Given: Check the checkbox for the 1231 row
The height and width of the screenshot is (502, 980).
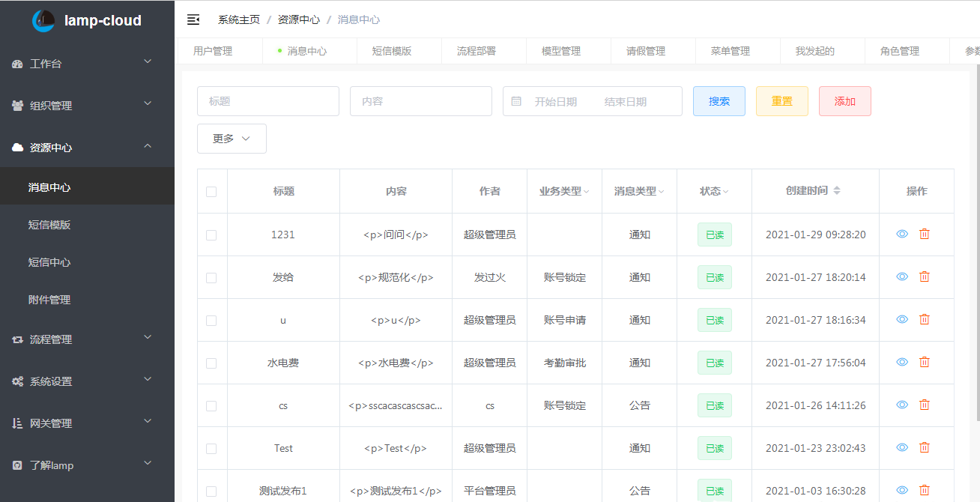Looking at the screenshot, I should coord(211,235).
